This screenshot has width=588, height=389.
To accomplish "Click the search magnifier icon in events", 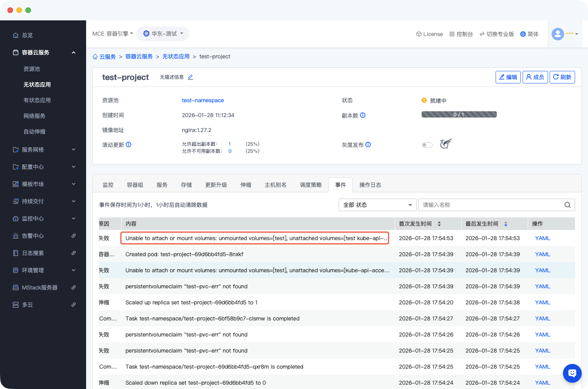I will click(567, 205).
